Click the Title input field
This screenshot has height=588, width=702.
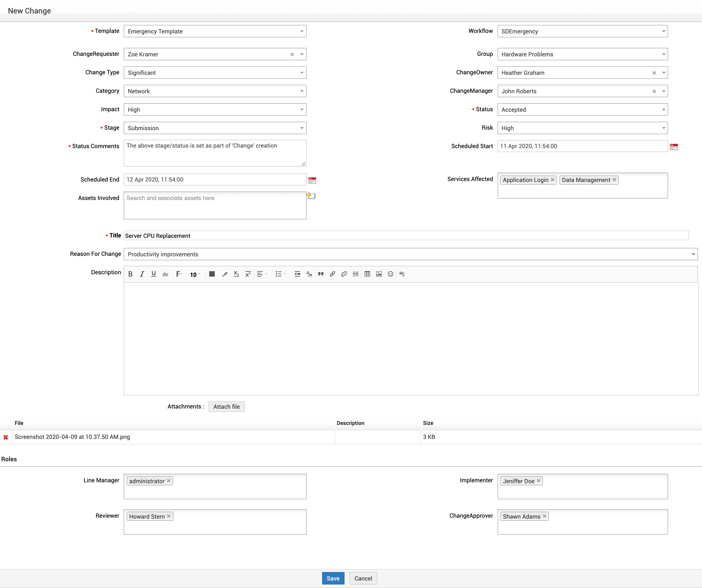406,236
